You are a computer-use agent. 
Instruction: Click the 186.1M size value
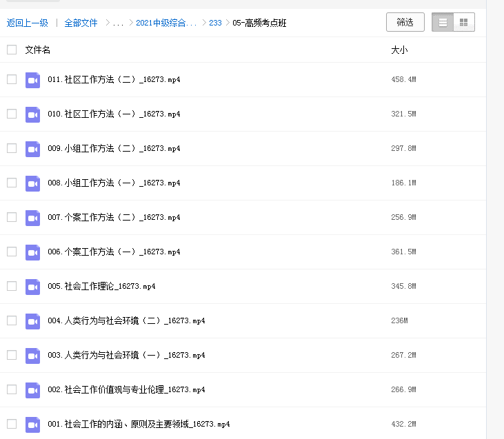pos(403,183)
